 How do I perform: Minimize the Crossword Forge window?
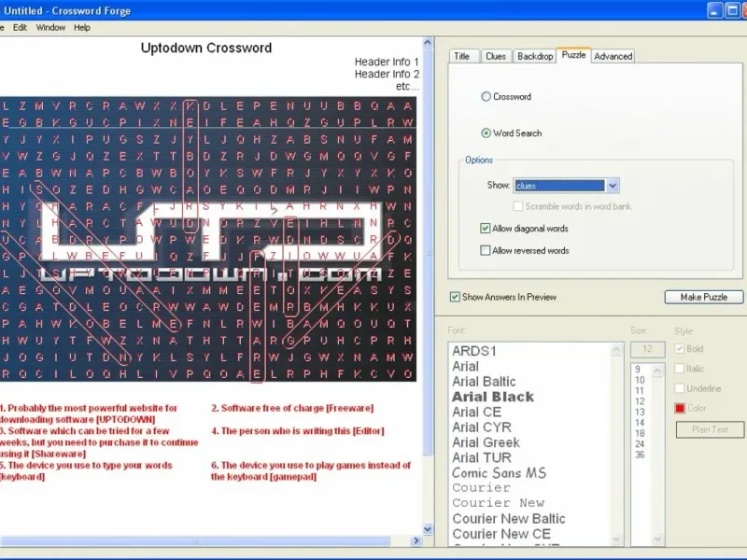(714, 10)
